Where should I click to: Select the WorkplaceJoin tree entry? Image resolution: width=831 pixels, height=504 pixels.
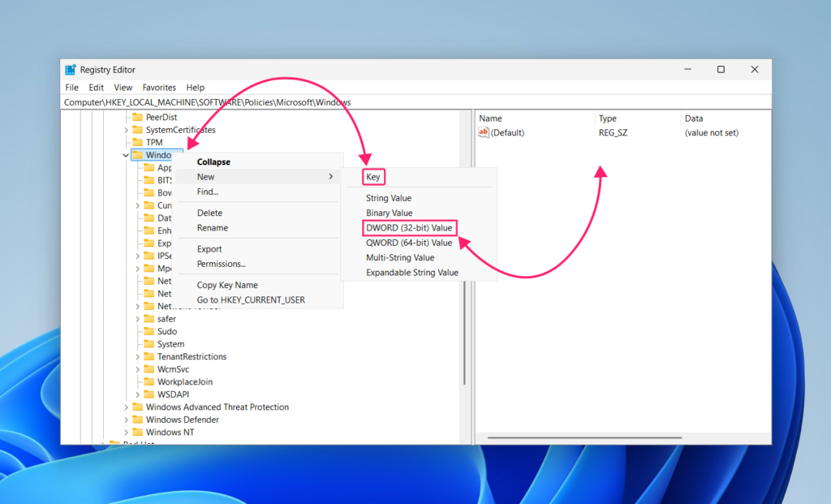(184, 381)
